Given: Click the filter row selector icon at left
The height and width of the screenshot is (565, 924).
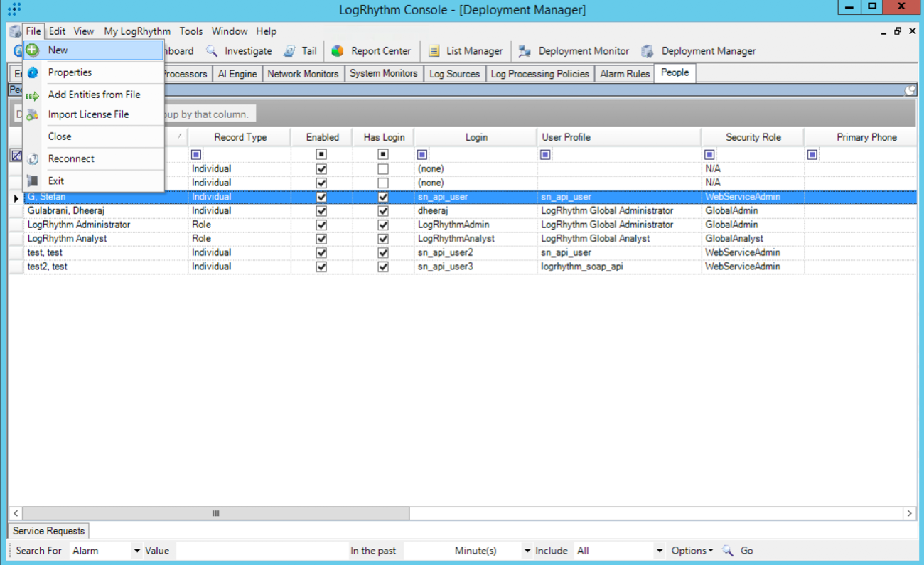Looking at the screenshot, I should (x=16, y=155).
